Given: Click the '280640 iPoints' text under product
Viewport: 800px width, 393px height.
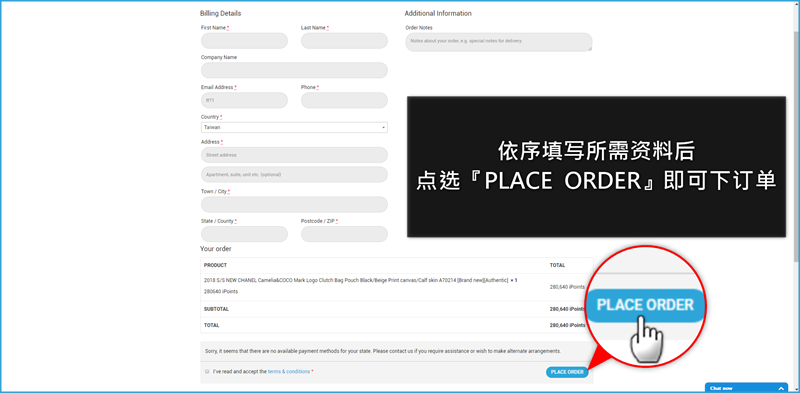Looking at the screenshot, I should [220, 292].
